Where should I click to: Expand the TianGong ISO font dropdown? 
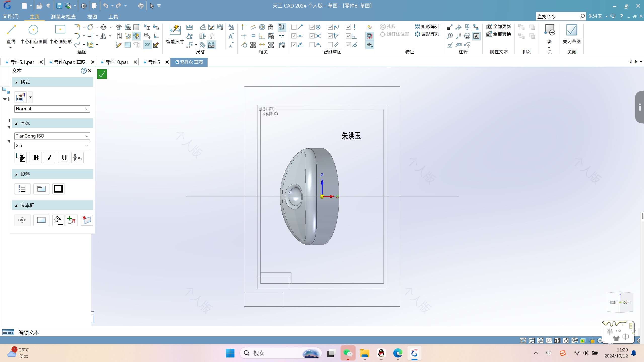click(x=87, y=136)
